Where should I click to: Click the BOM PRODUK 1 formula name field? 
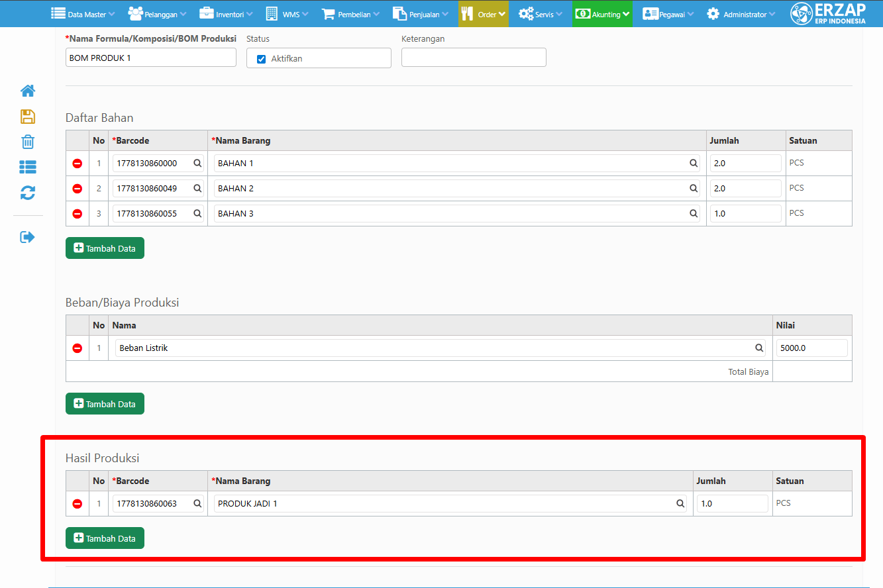[151, 58]
